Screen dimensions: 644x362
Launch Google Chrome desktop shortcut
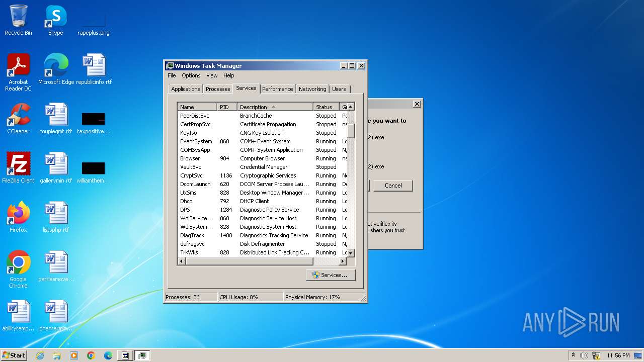click(x=18, y=269)
